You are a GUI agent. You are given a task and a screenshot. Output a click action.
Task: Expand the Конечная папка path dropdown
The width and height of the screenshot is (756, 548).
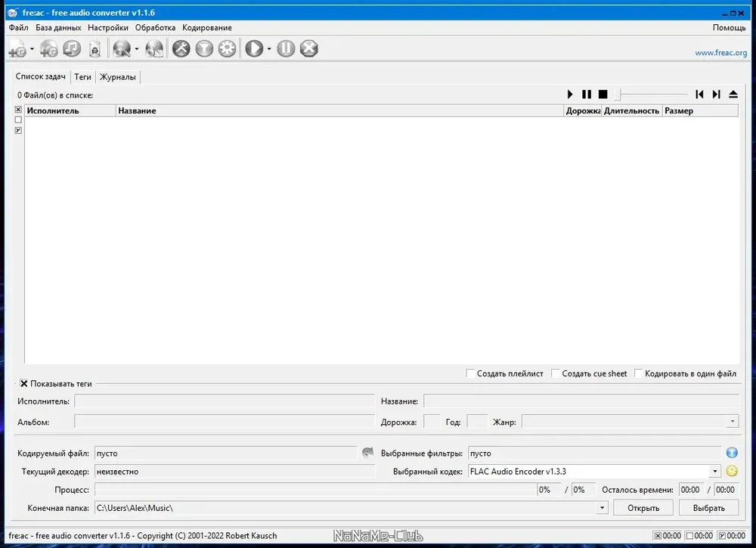point(602,508)
